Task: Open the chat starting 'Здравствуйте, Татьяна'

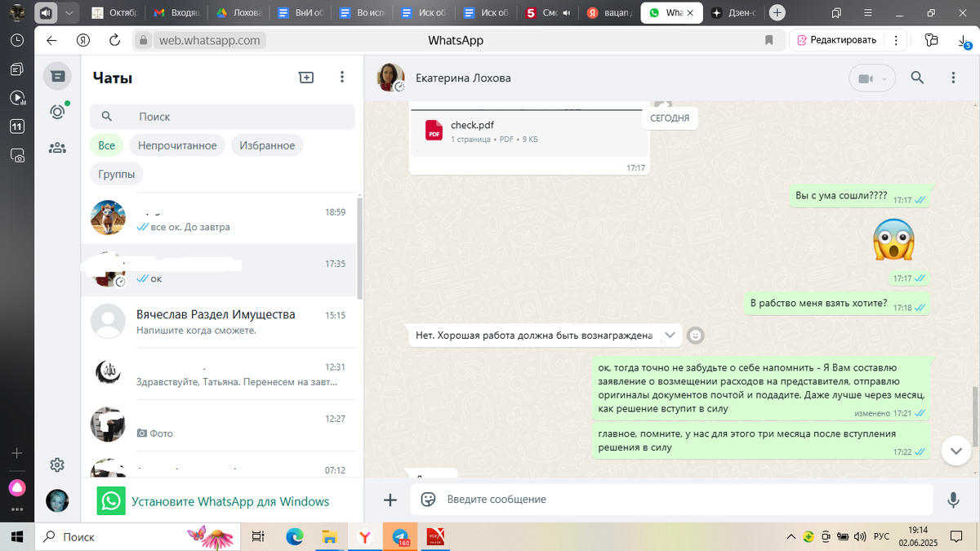Action: 219,373
